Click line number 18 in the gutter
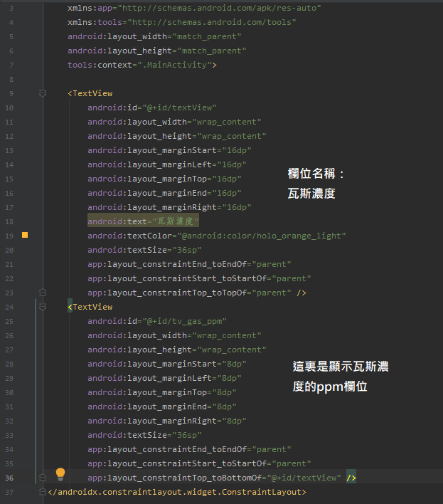This screenshot has width=443, height=504. coord(9,221)
